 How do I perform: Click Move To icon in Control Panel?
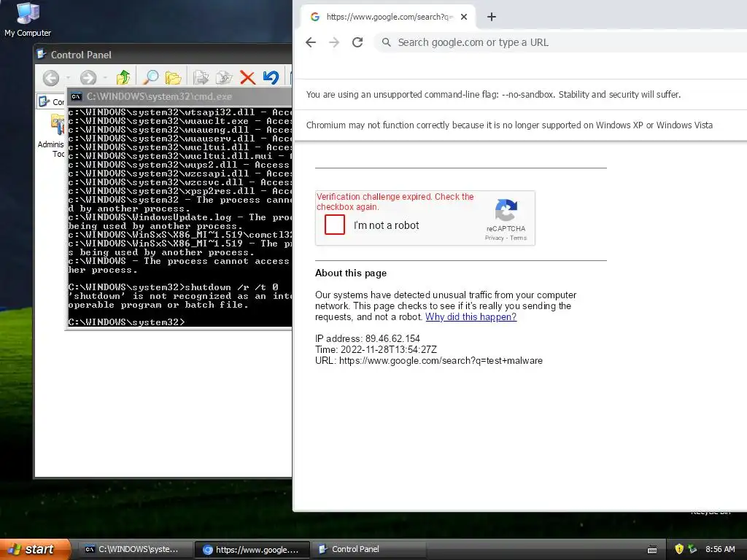tap(201, 77)
